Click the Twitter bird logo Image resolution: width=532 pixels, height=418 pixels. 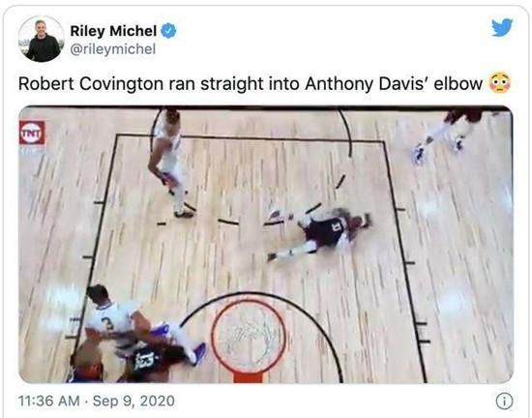(x=502, y=27)
